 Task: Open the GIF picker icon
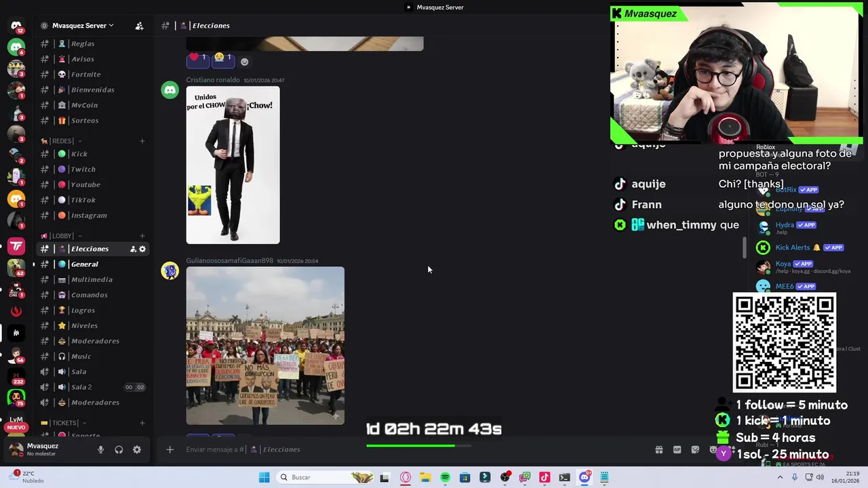tap(677, 449)
